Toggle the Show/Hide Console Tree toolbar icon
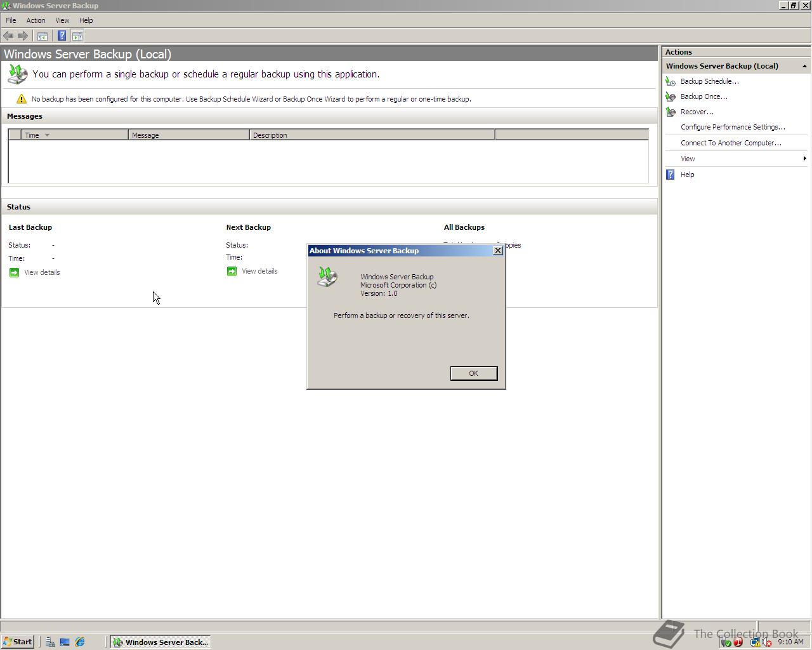 (x=43, y=36)
